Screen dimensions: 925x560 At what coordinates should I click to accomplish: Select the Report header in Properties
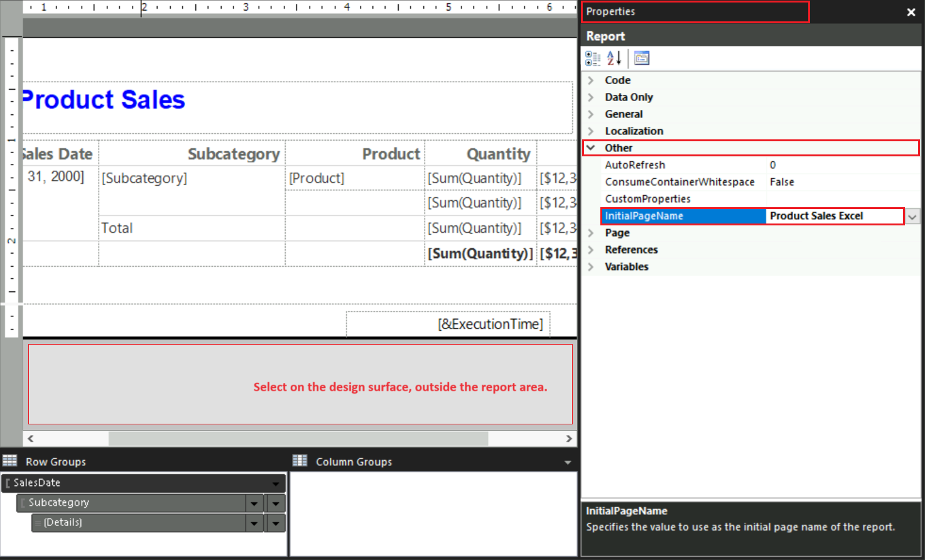(606, 36)
